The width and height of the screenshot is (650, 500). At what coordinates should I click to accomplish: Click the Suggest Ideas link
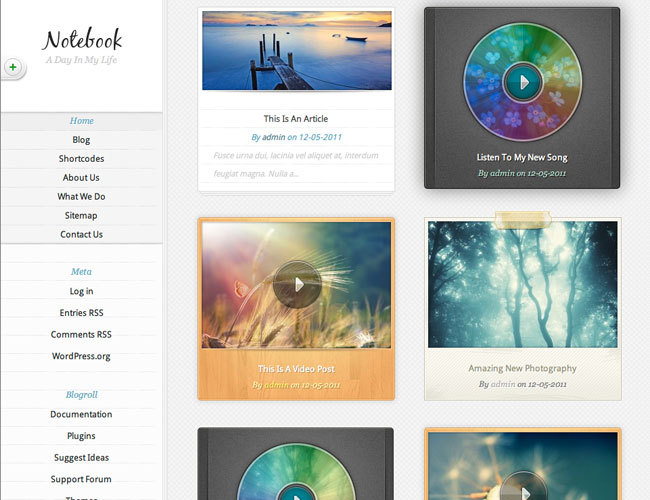pyautogui.click(x=81, y=457)
